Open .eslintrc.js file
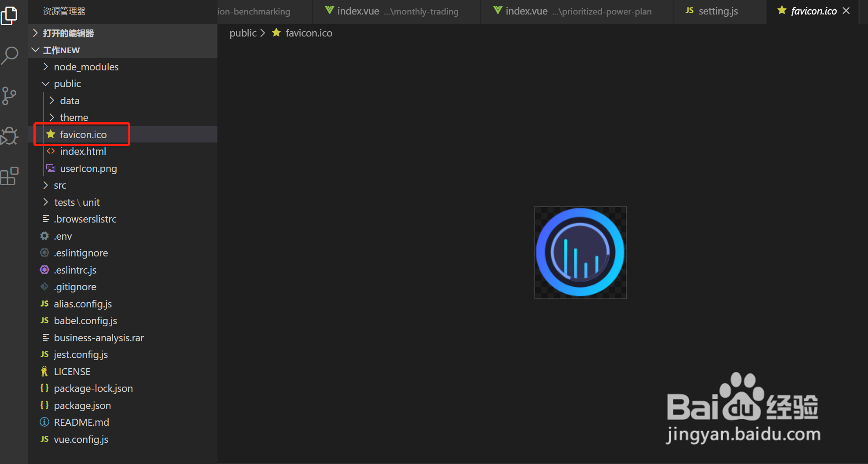 pyautogui.click(x=122, y=270)
